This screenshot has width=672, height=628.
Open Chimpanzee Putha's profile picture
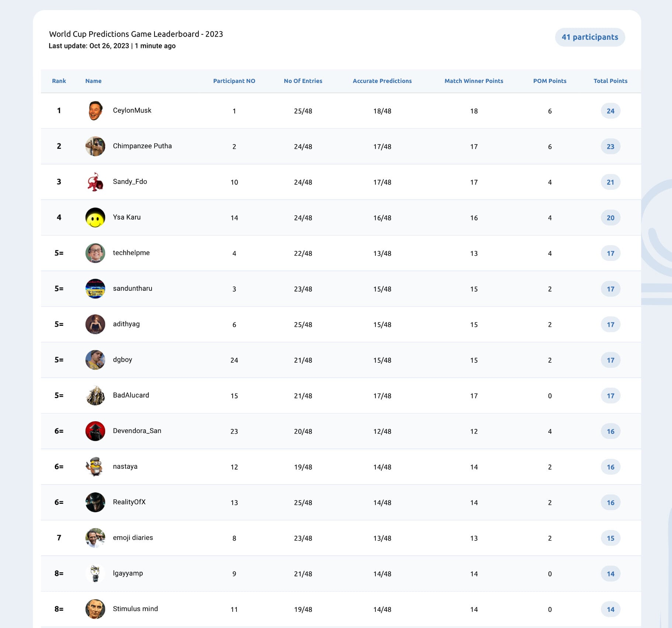pos(95,146)
